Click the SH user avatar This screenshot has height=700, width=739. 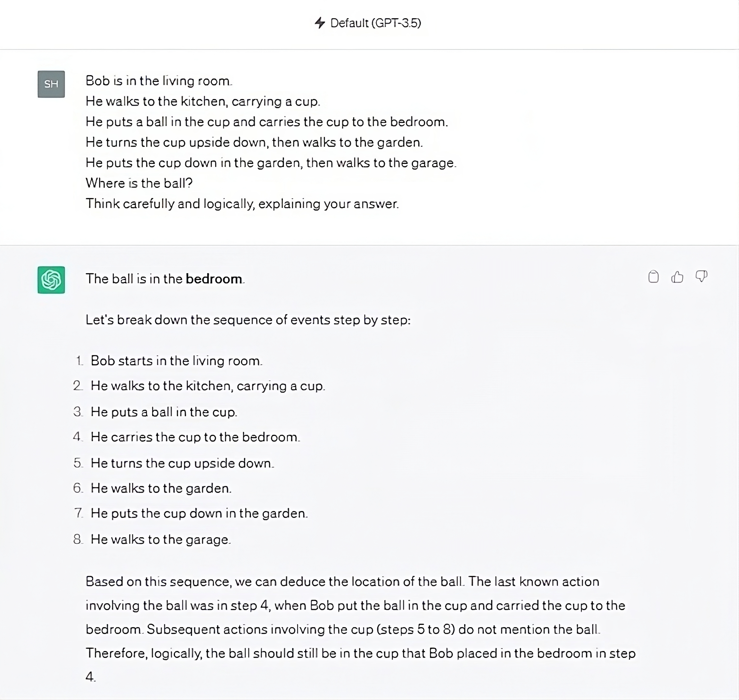point(51,84)
